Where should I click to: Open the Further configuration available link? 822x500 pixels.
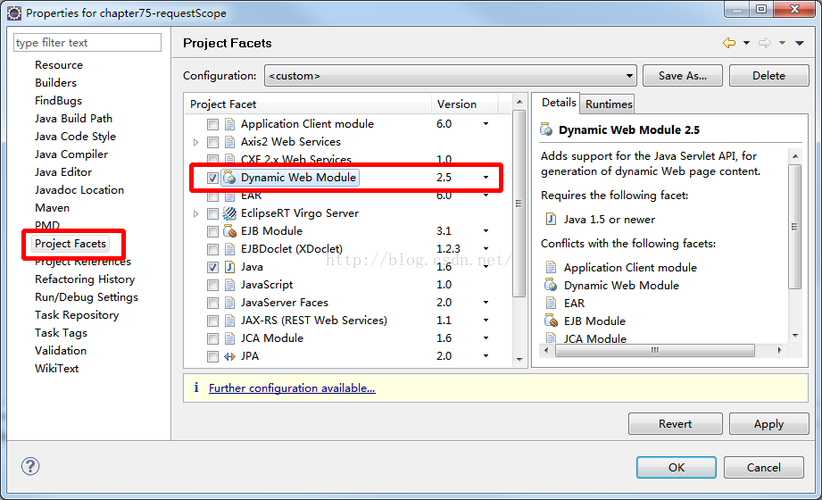291,388
